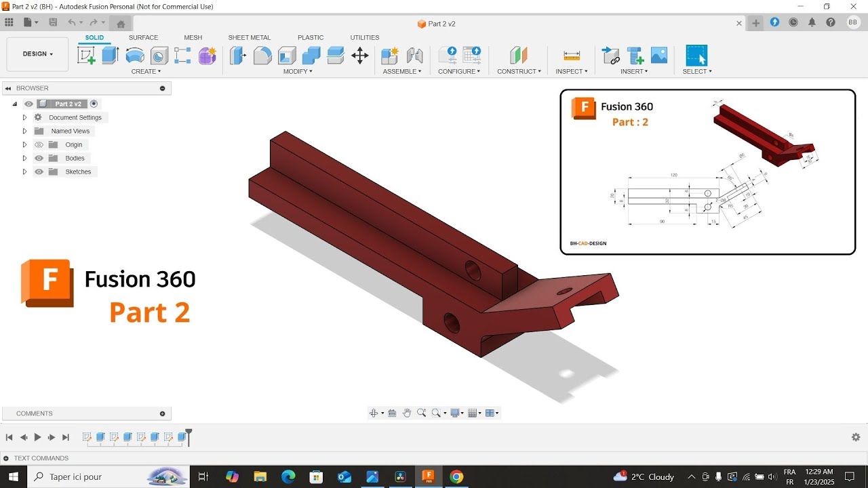Switch to the SHEET METAL tab
Screen dimensions: 868x488
[x=249, y=37]
